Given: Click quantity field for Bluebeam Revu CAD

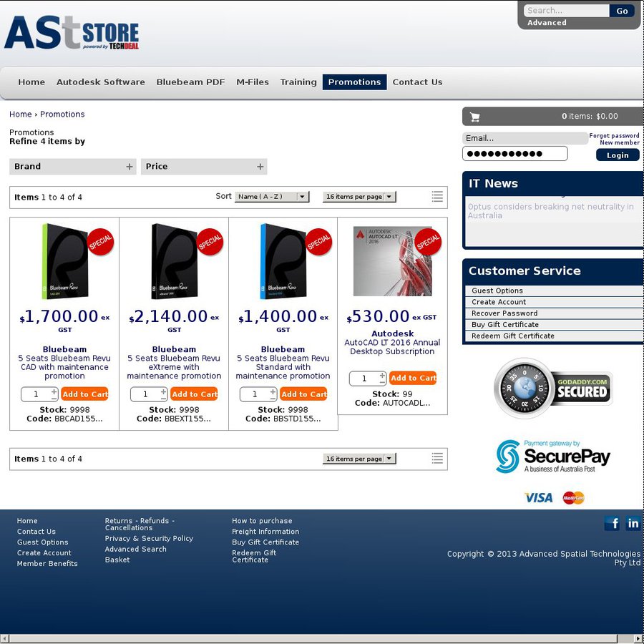Looking at the screenshot, I should point(36,394).
